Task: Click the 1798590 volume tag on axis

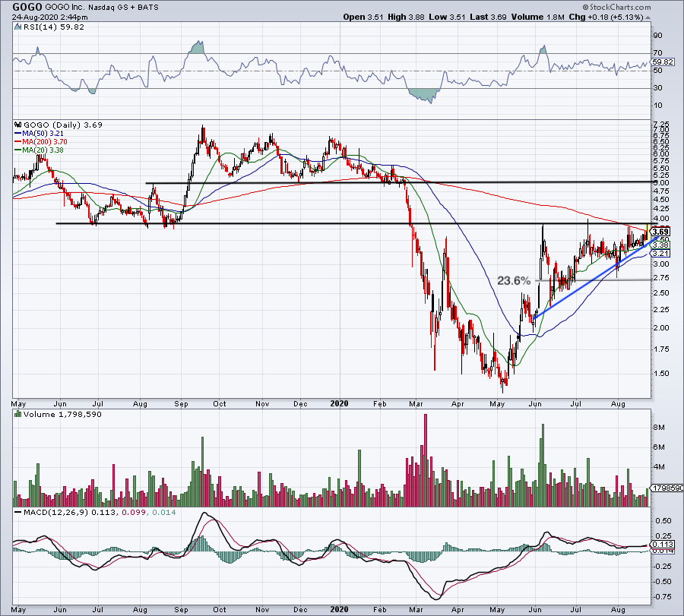Action: tap(668, 488)
